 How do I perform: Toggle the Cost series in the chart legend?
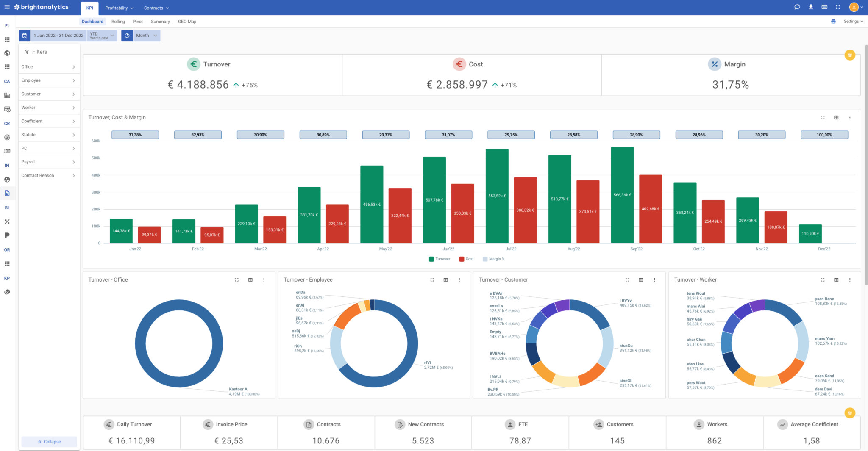(466, 259)
